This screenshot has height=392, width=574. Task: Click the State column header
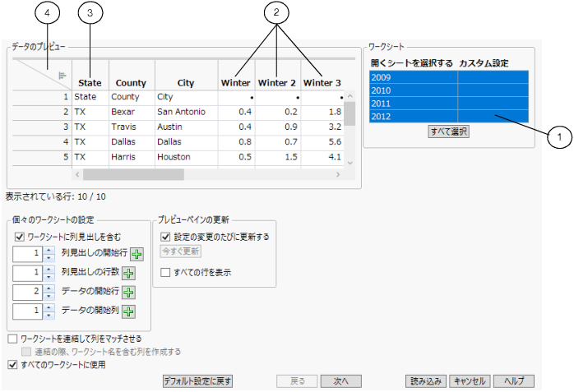(90, 82)
